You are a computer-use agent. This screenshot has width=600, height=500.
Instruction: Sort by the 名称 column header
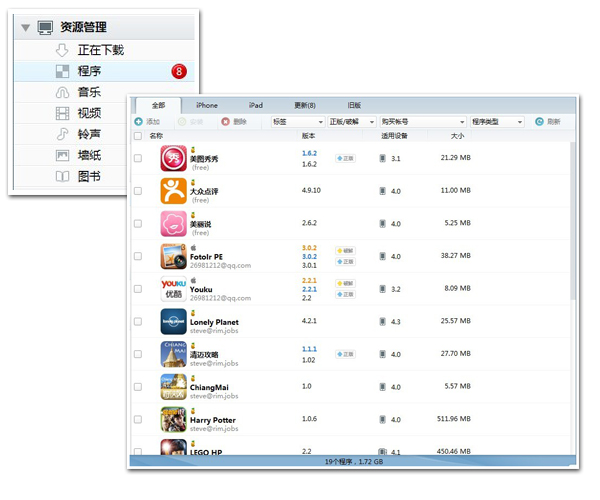(x=156, y=136)
